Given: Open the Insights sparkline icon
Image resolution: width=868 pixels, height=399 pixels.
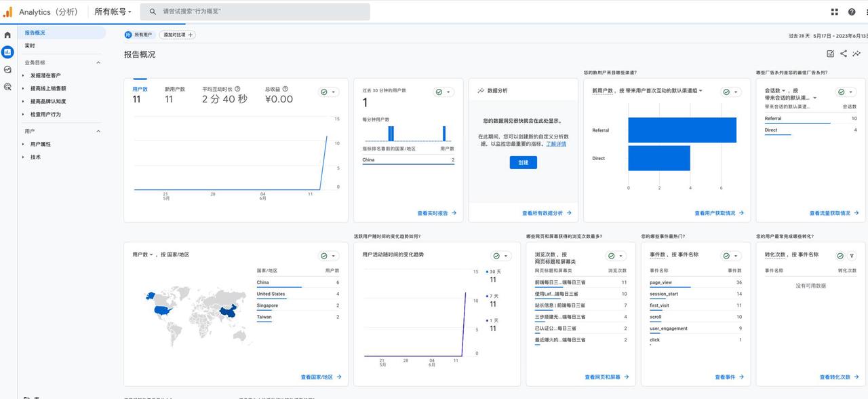Looking at the screenshot, I should tap(857, 54).
